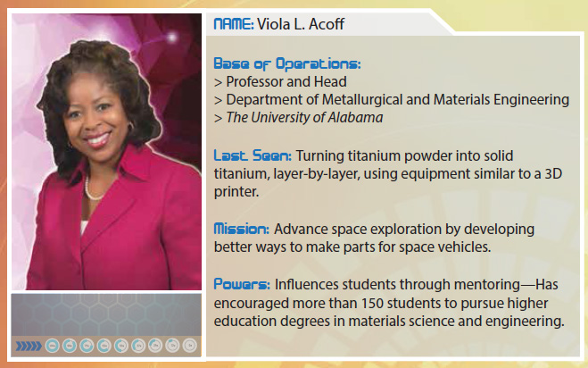Select the name Viola L. Acoff
Viewport: 588px width, 368px height.
coord(301,24)
